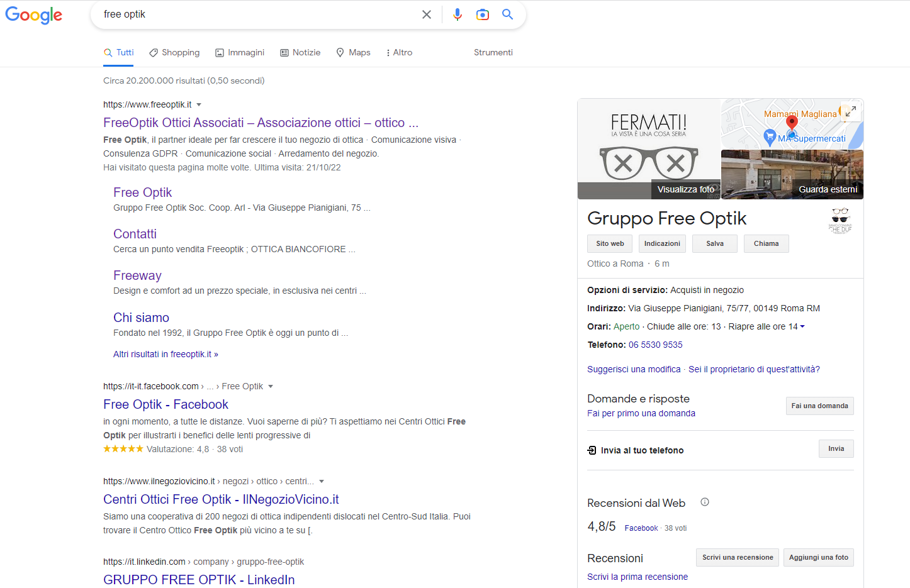
Task: Open the Altro more-options menu
Action: point(400,53)
